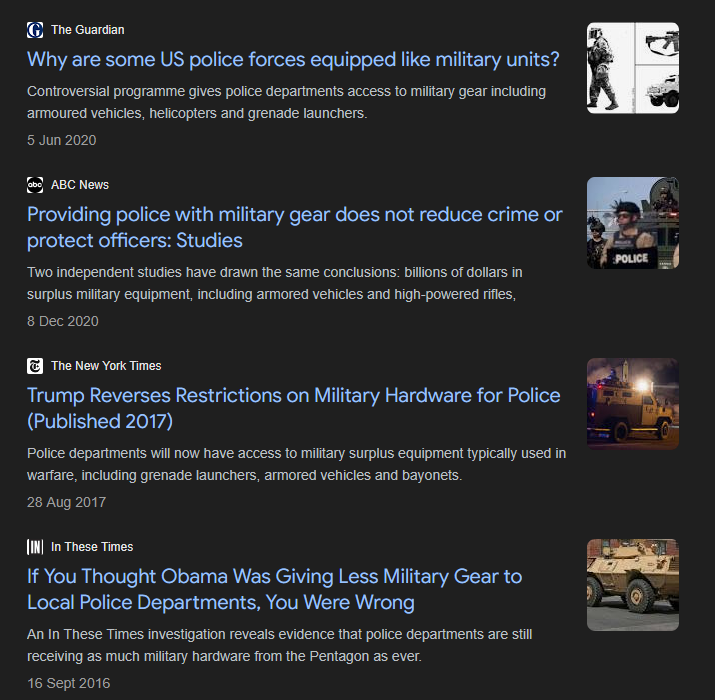
Task: Open 'Why are some US police forces' article
Action: click(x=293, y=60)
